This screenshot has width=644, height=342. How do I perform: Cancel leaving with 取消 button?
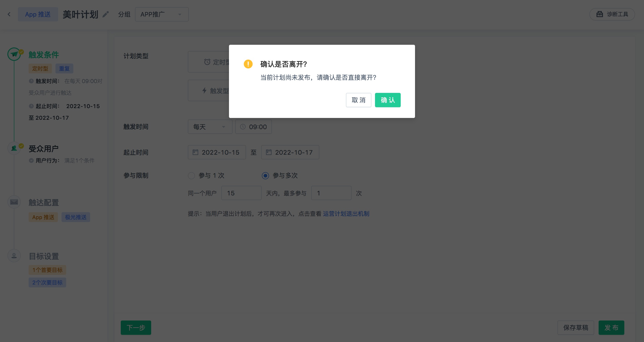(x=358, y=100)
